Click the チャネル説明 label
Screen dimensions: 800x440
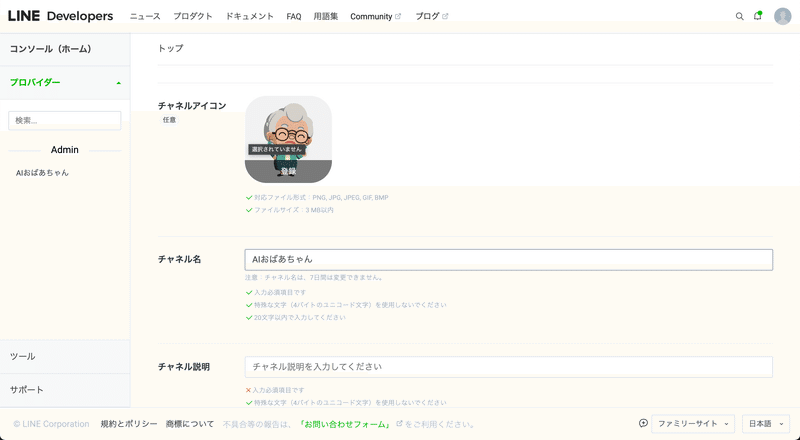(x=184, y=366)
